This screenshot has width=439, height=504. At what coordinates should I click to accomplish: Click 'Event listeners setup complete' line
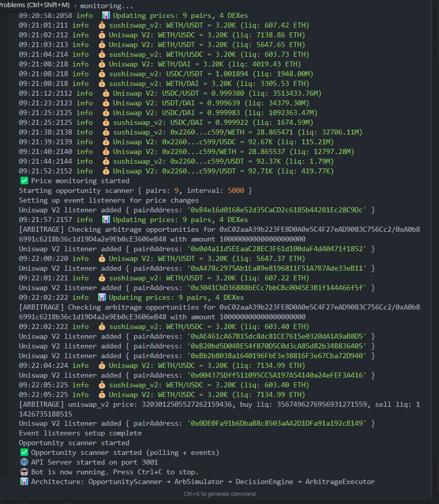[x=80, y=433]
